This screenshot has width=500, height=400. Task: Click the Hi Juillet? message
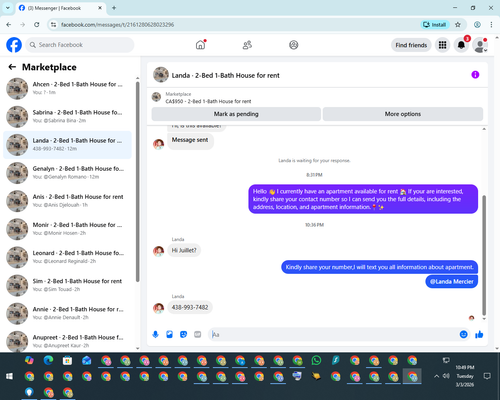(184, 250)
